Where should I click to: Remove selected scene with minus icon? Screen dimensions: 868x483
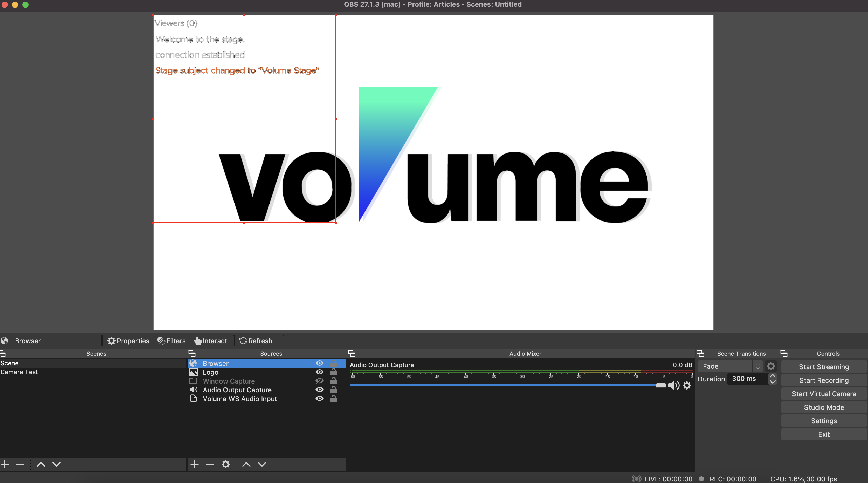pos(20,464)
